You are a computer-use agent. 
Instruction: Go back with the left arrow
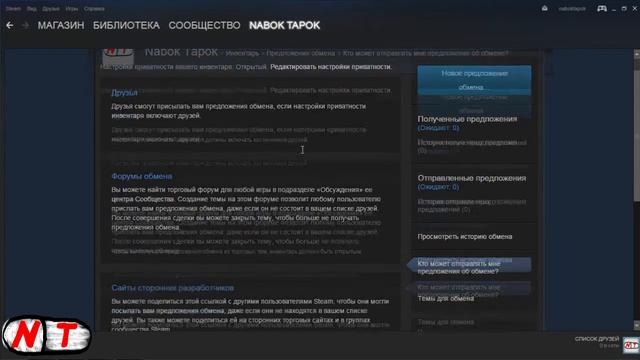click(10, 25)
